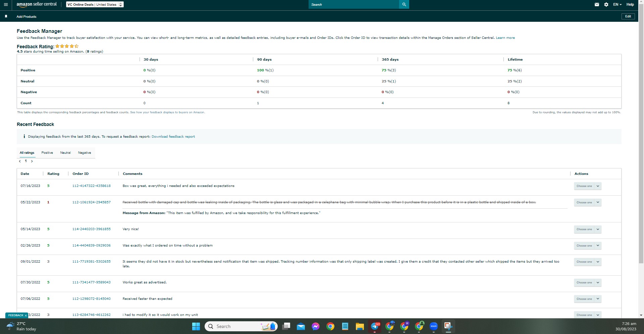
Task: Open the VC Online Deals account switcher
Action: pos(95,4)
